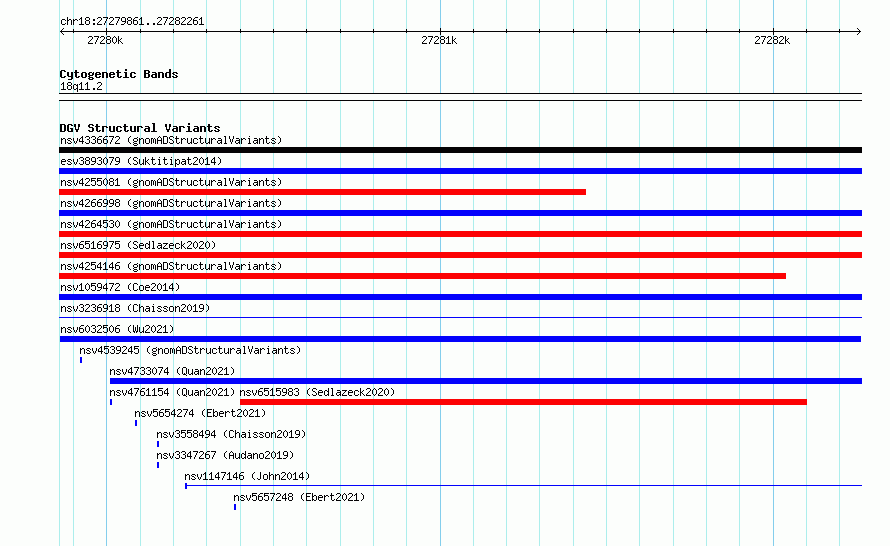Click the 18q11.2 cytogenetic band bar
890x546 pixels.
(x=460, y=97)
